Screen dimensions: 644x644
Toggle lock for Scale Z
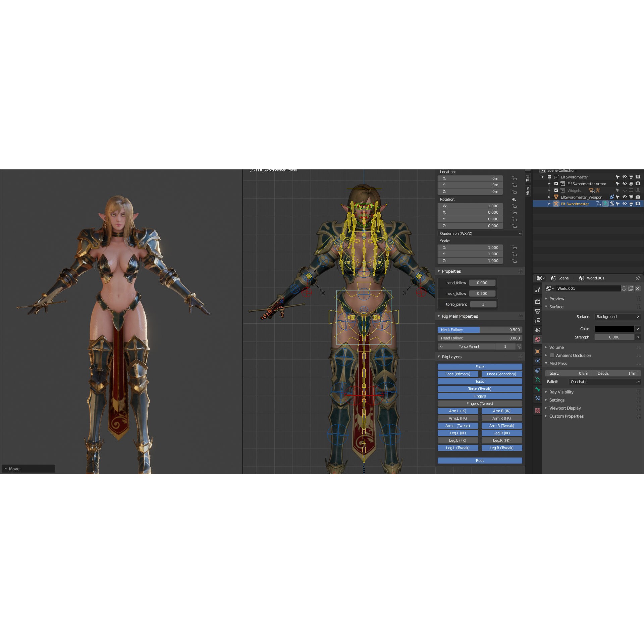pos(514,261)
